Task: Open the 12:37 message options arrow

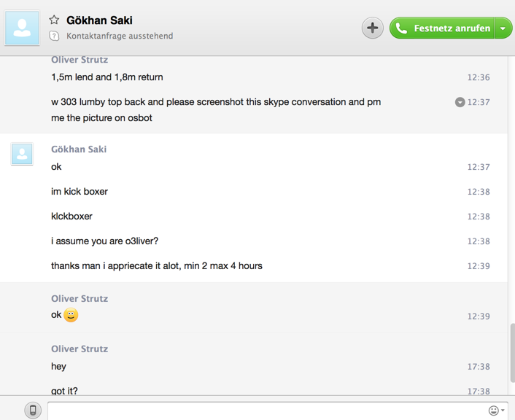Action: [460, 102]
